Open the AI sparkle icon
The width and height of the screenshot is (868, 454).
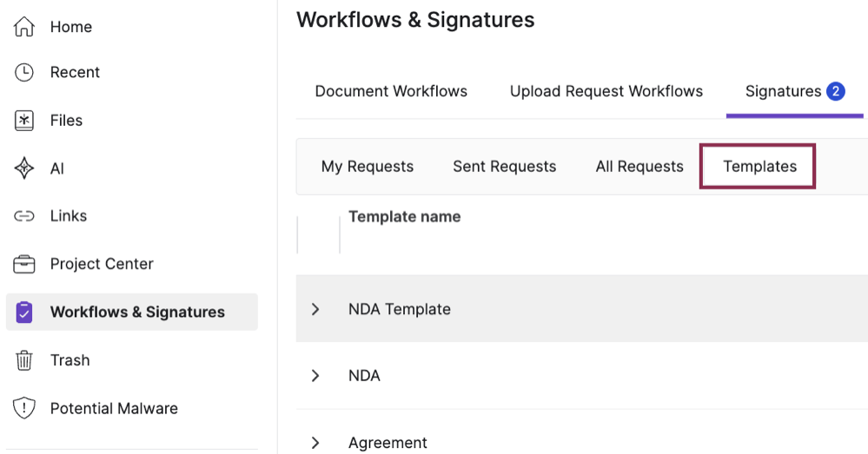point(24,168)
